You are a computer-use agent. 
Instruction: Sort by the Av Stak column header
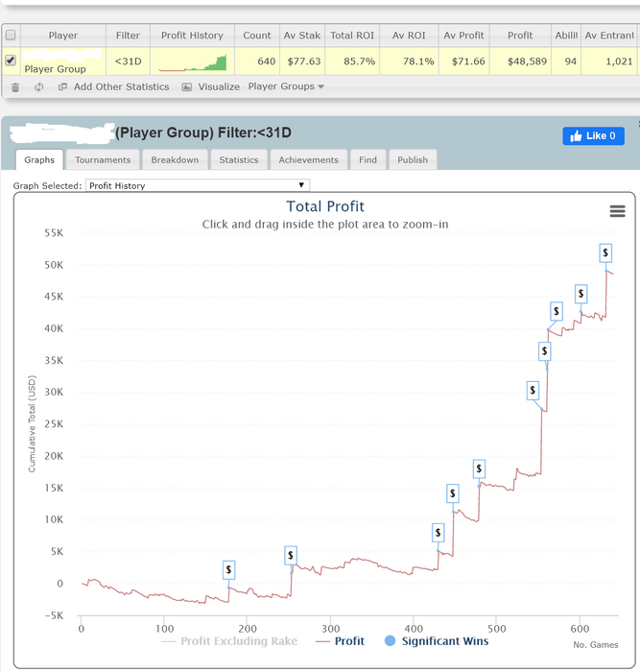tap(302, 36)
